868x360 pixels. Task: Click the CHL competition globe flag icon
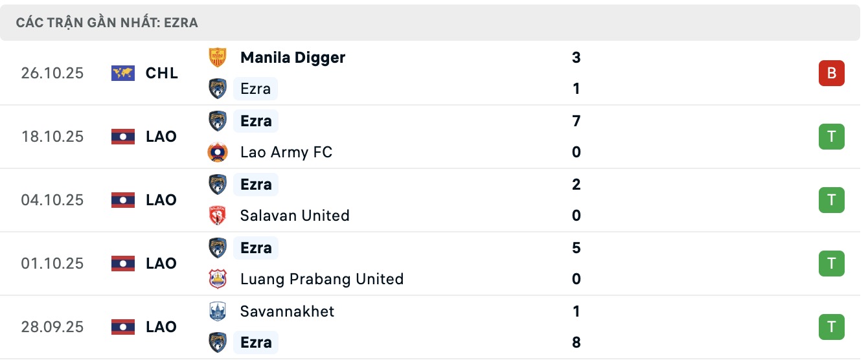123,73
